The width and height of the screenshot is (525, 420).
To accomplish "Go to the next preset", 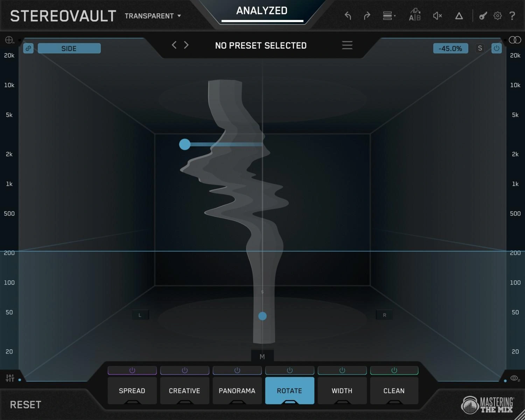I will [186, 45].
